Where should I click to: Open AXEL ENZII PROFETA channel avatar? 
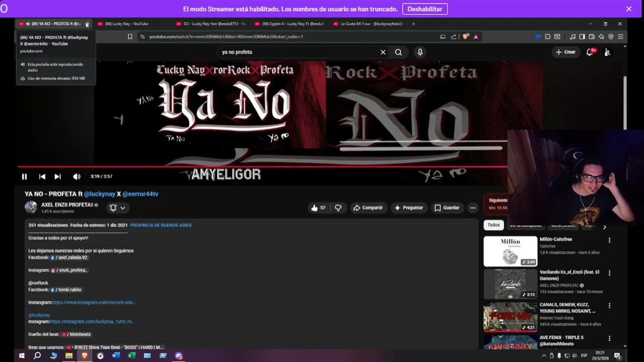click(31, 207)
